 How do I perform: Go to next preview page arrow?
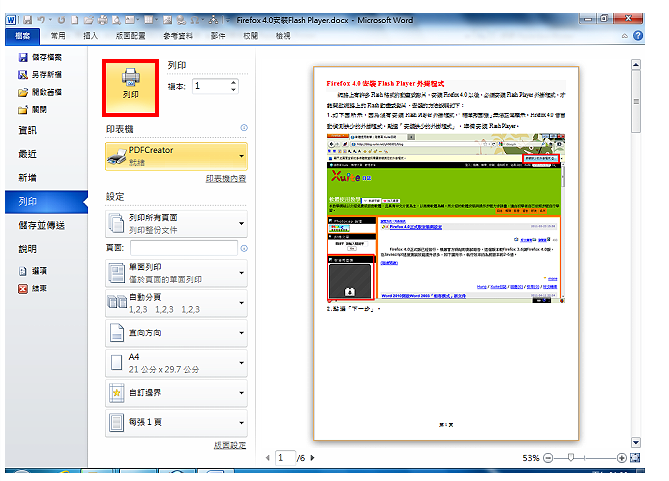point(312,458)
